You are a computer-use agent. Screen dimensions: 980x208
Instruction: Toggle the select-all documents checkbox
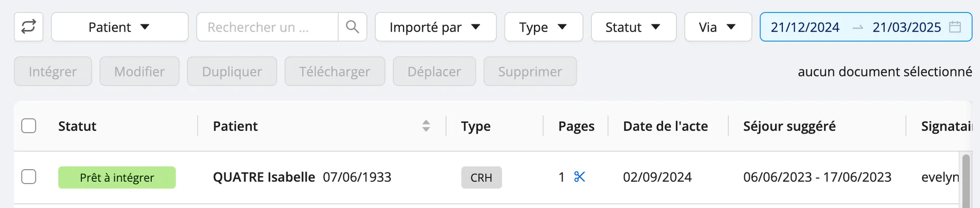click(x=29, y=126)
